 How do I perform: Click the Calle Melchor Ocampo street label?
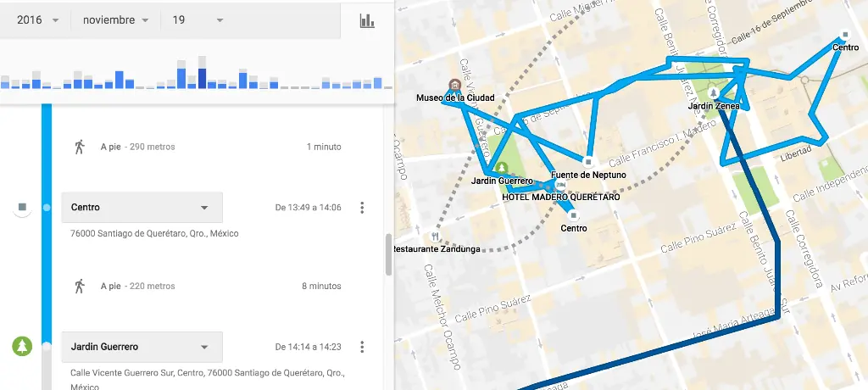coord(442,317)
